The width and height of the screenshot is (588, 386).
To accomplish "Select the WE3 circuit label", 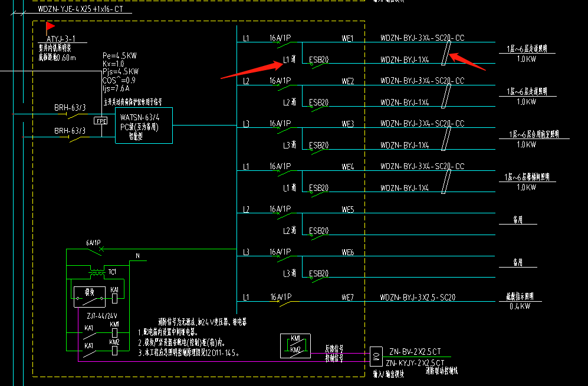I will coord(347,124).
